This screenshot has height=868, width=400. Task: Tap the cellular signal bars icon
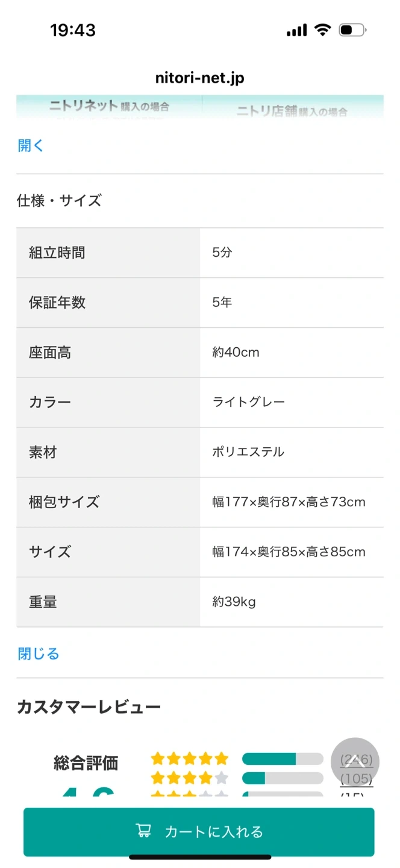pyautogui.click(x=296, y=30)
